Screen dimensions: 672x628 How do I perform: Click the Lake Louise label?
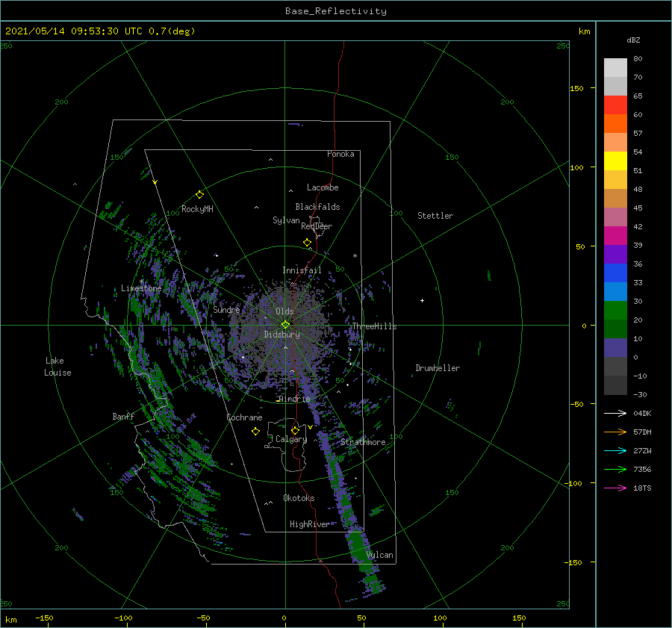(x=57, y=367)
